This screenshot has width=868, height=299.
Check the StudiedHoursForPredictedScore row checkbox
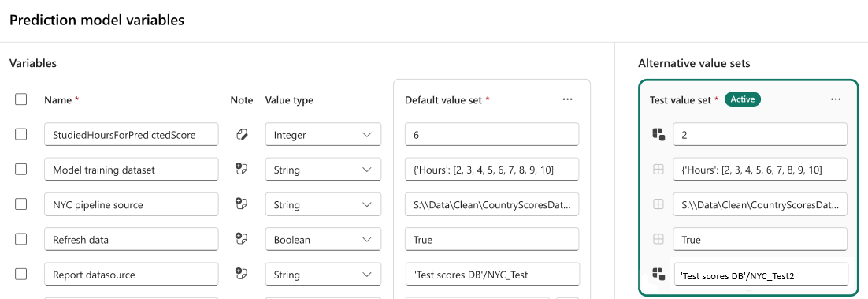click(x=21, y=134)
